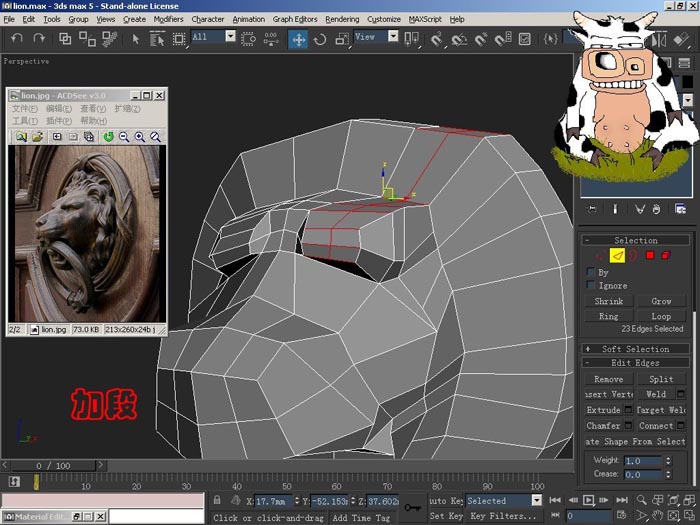
Task: Open the Modifiers menu
Action: point(168,19)
